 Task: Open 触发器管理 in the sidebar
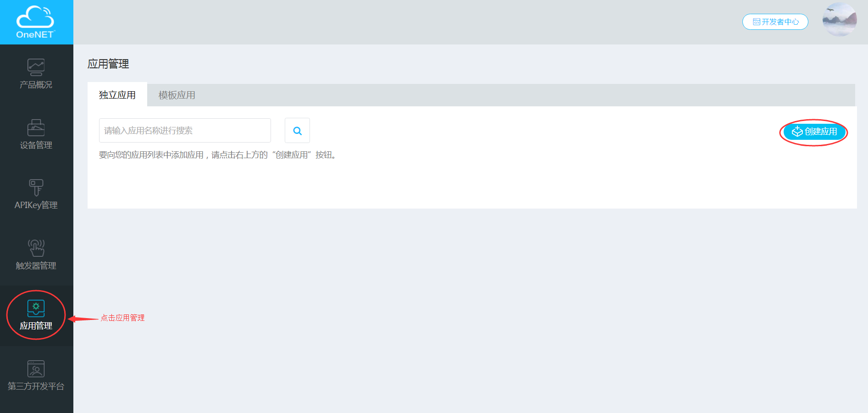pos(36,255)
